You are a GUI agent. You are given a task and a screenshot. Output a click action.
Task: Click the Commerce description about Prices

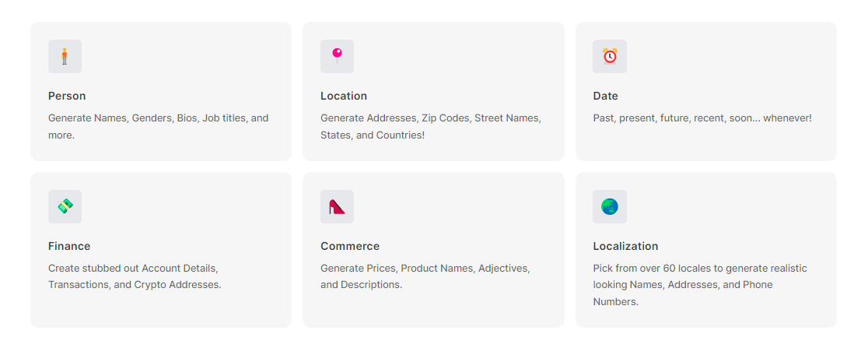(x=425, y=276)
